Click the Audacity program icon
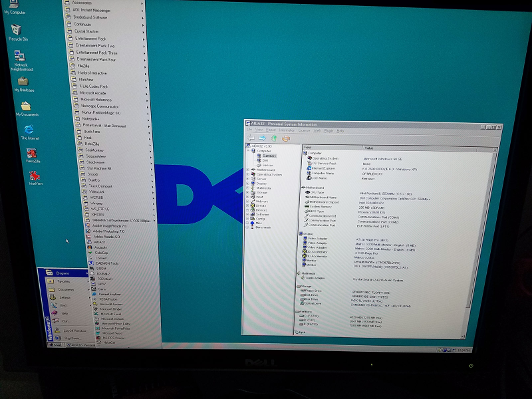Image resolution: width=532 pixels, height=399 pixels. click(90, 247)
